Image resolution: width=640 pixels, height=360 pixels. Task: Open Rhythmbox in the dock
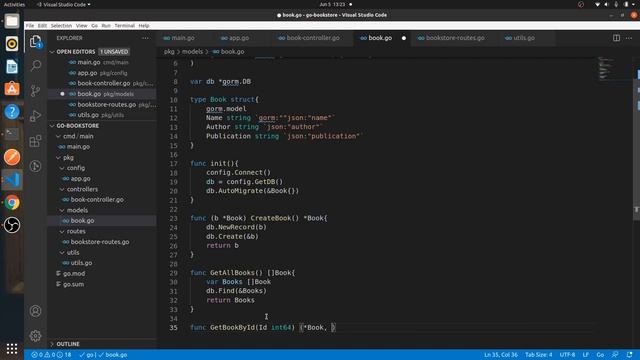[12, 43]
